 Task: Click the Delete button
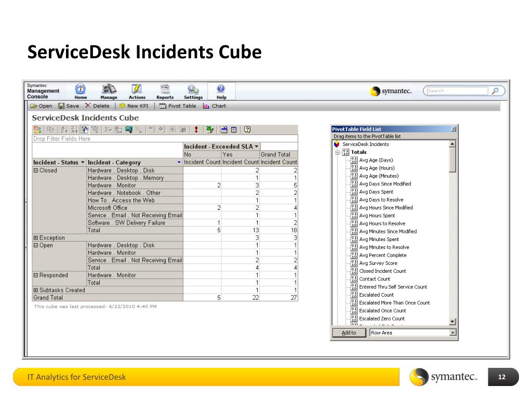coord(97,106)
